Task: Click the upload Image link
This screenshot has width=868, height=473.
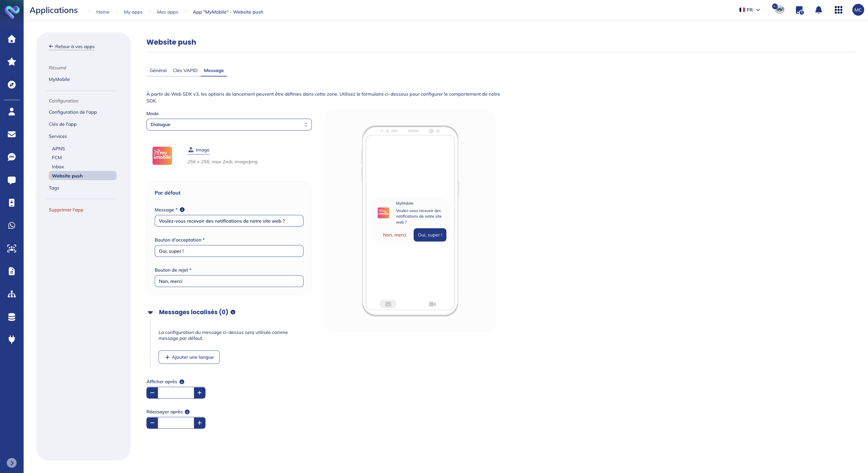Action: click(x=199, y=150)
